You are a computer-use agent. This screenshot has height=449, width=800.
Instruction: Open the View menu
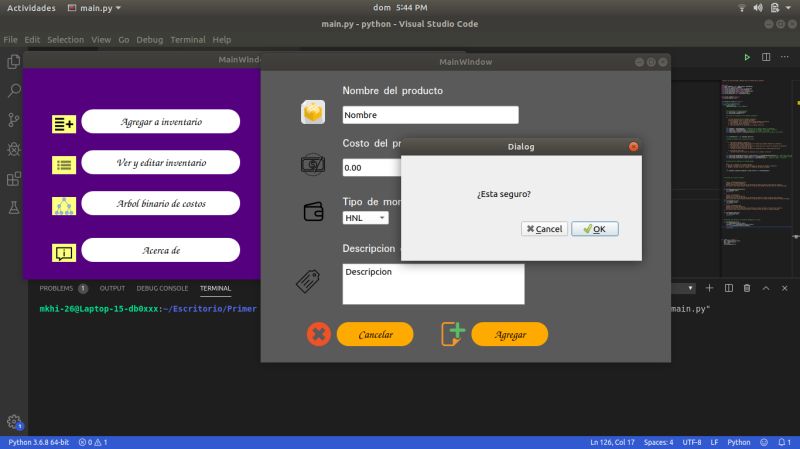click(x=101, y=40)
